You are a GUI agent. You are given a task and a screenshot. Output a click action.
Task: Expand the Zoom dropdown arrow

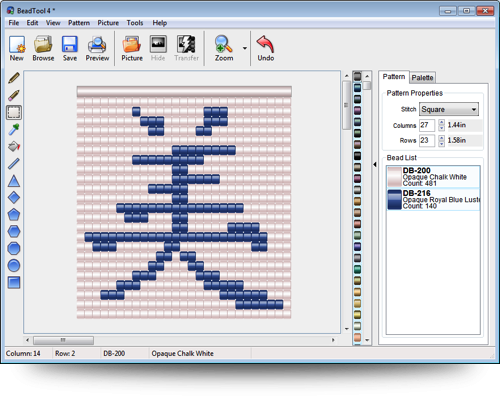[245, 48]
